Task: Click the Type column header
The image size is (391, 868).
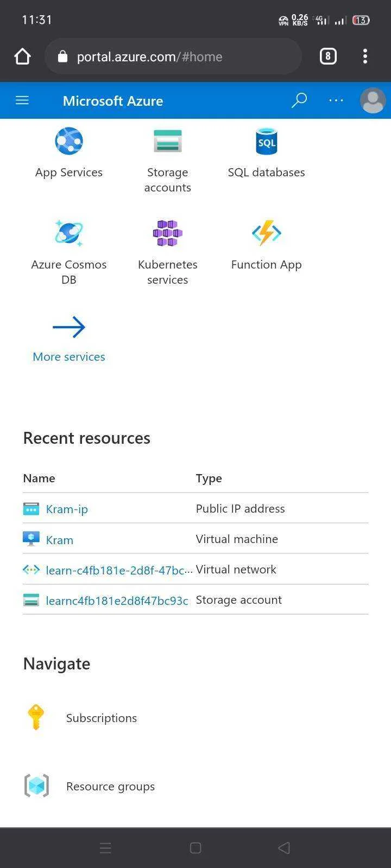Action: [209, 478]
